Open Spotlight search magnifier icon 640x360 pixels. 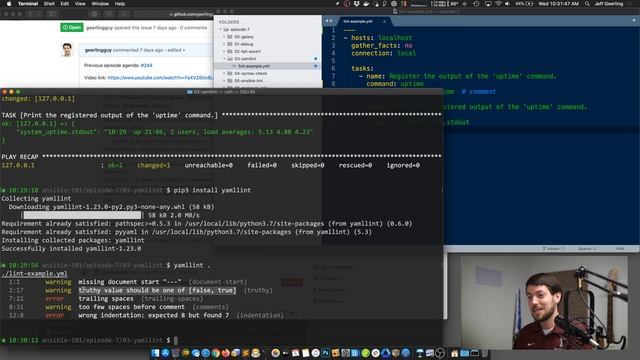pyautogui.click(x=587, y=4)
